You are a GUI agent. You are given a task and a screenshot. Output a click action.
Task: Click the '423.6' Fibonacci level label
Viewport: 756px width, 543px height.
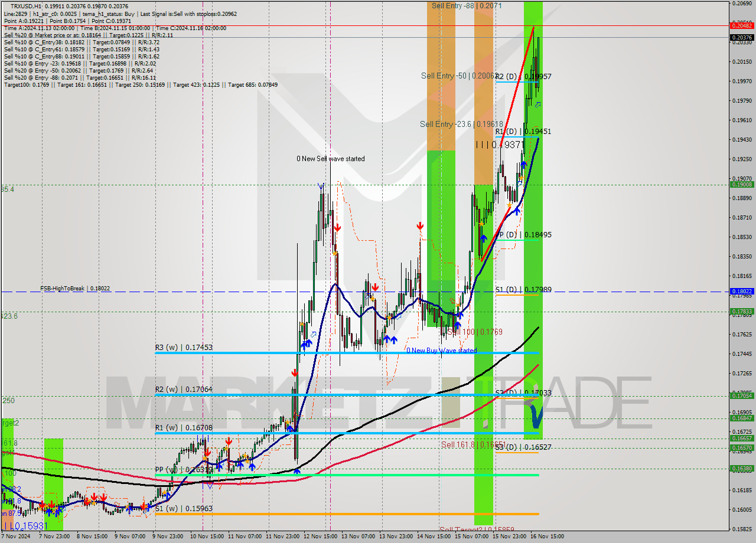pos(9,316)
